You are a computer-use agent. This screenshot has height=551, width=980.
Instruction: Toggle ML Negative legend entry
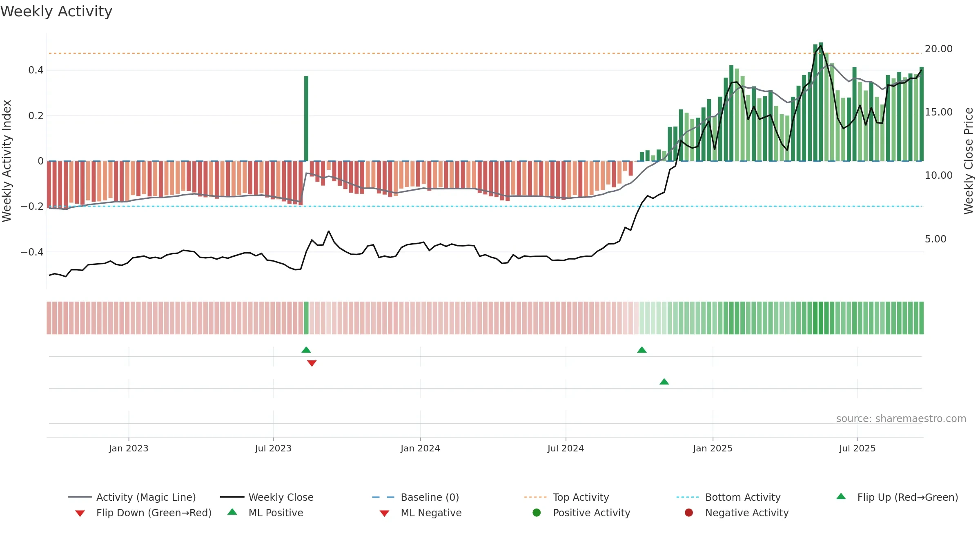[x=421, y=513]
